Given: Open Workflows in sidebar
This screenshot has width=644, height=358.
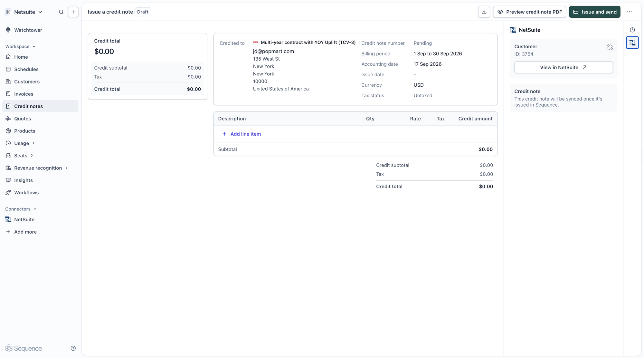Looking at the screenshot, I should coord(26,193).
